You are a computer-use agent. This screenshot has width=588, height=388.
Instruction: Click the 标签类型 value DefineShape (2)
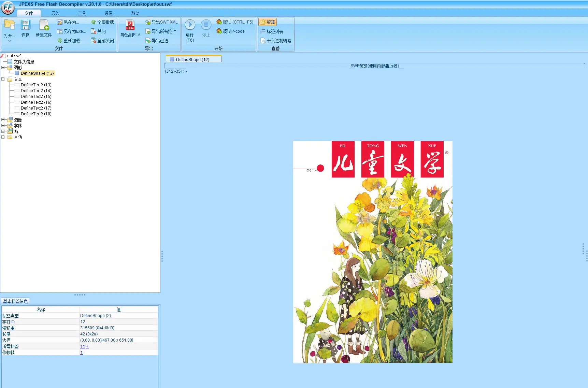(96, 316)
